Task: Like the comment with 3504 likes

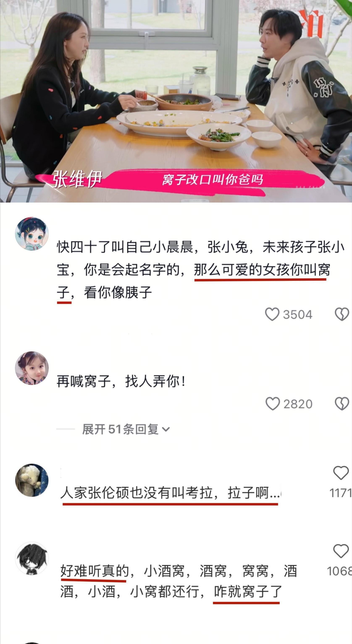Action: click(x=272, y=314)
